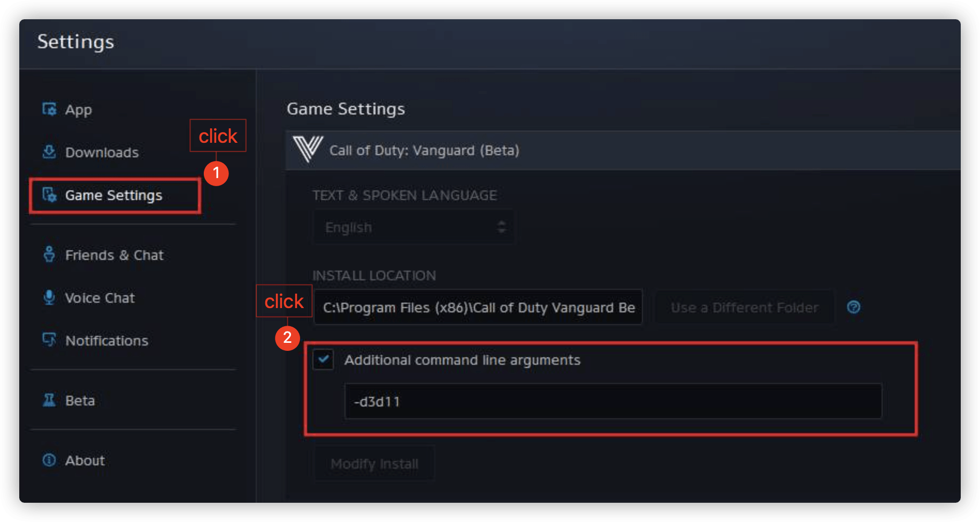
Task: Click the command line arguments text field
Action: [x=612, y=401]
